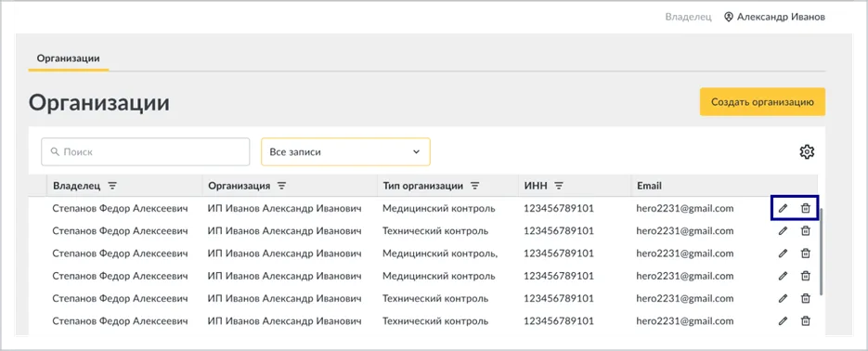Image resolution: width=868 pixels, height=351 pixels.
Task: Click trash icon in the second table row
Action: click(x=806, y=231)
